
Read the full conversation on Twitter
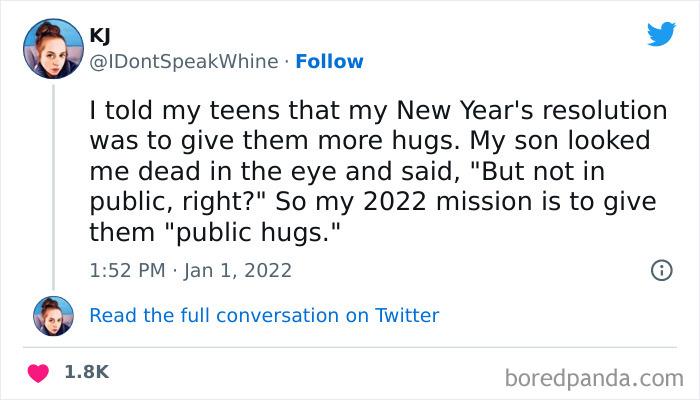264,315
